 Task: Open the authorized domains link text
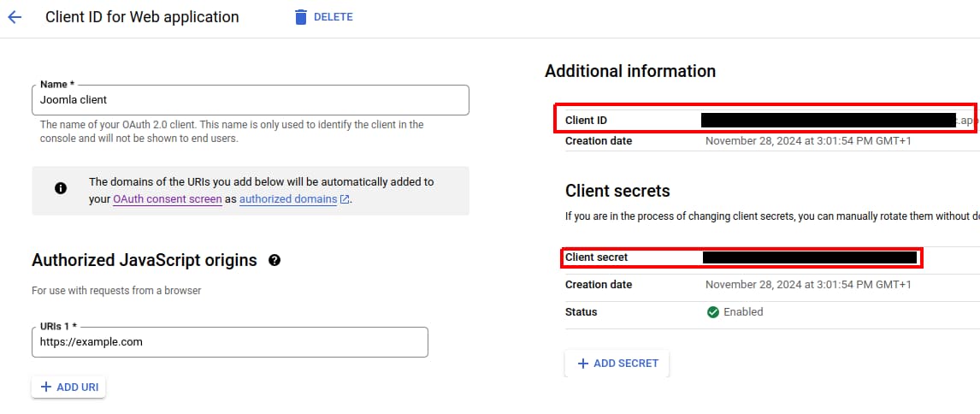coord(288,199)
